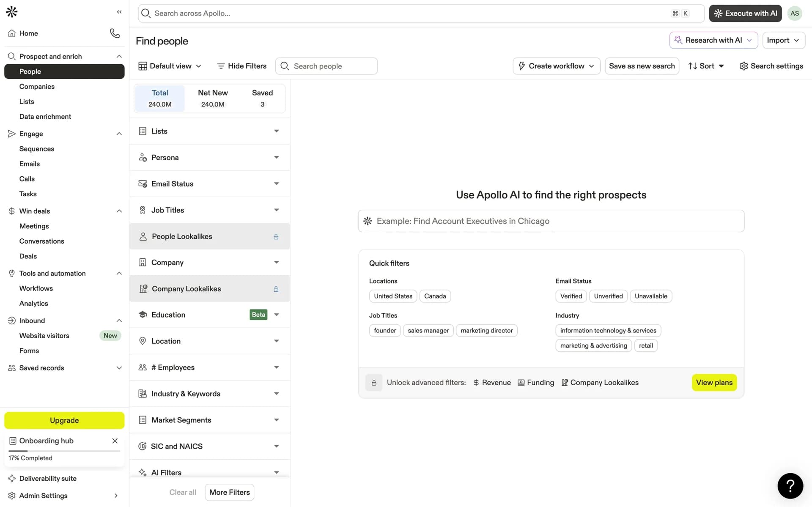Open the phone dialer icon
Image resolution: width=812 pixels, height=507 pixels.
pyautogui.click(x=115, y=33)
